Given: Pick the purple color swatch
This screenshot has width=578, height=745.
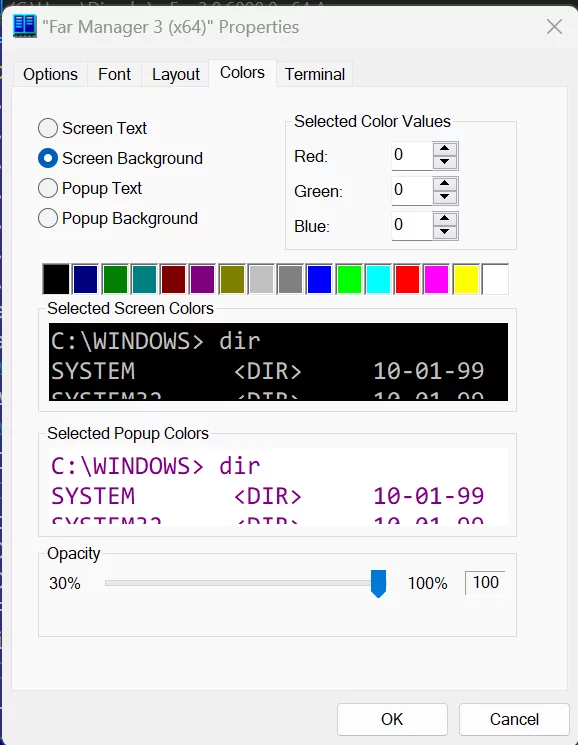Looking at the screenshot, I should tap(202, 279).
